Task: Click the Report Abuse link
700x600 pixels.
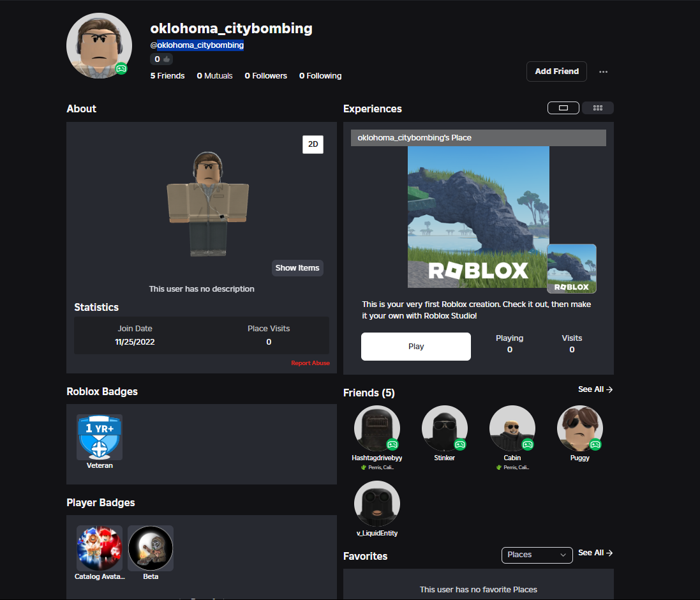Action: click(310, 363)
